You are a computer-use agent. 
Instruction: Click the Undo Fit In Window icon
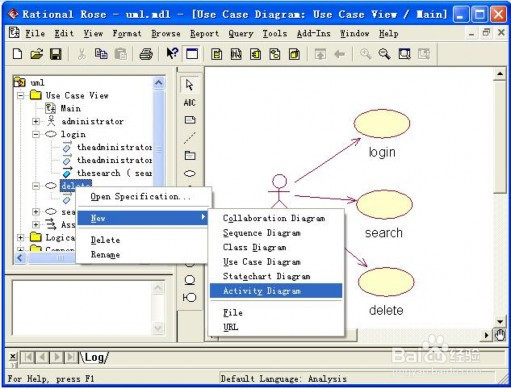point(424,54)
